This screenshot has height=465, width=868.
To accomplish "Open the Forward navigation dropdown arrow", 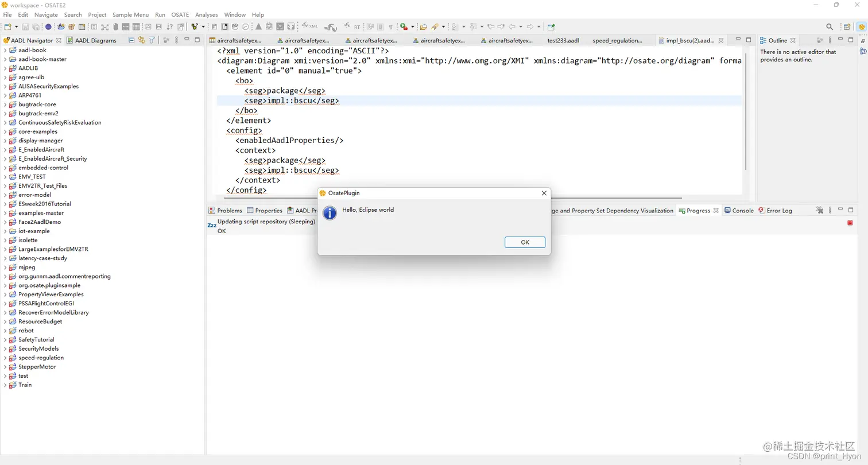I will 538,26.
